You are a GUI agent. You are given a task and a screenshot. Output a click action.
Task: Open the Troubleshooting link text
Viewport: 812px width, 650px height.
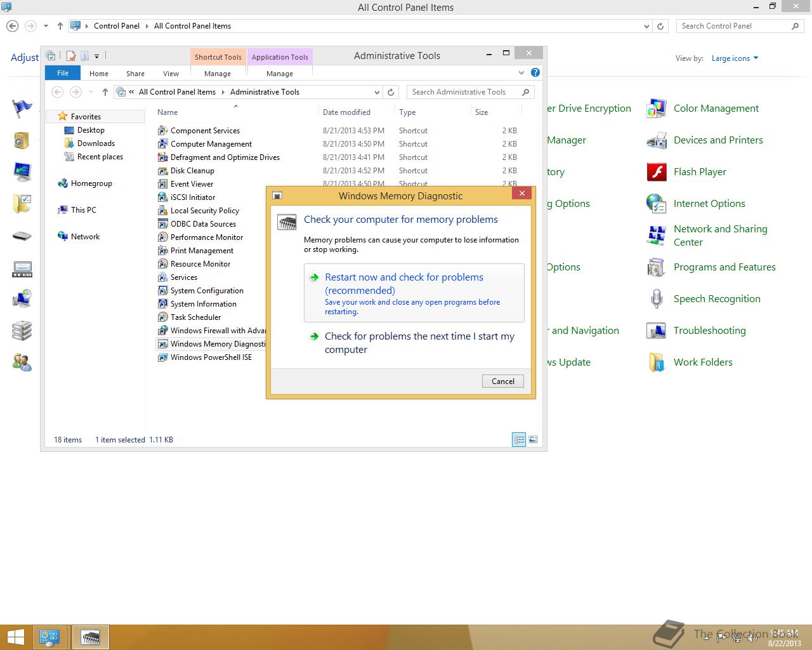710,331
